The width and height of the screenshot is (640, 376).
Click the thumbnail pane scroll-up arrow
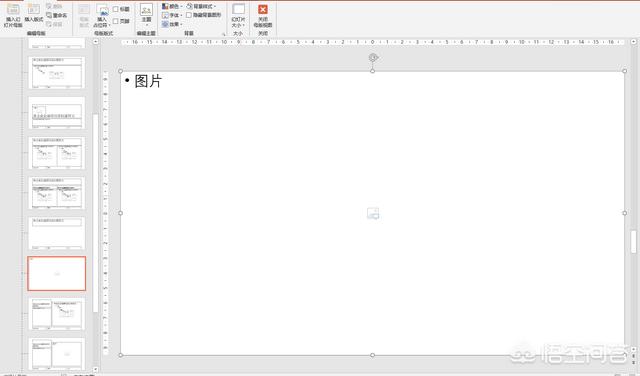[x=96, y=42]
